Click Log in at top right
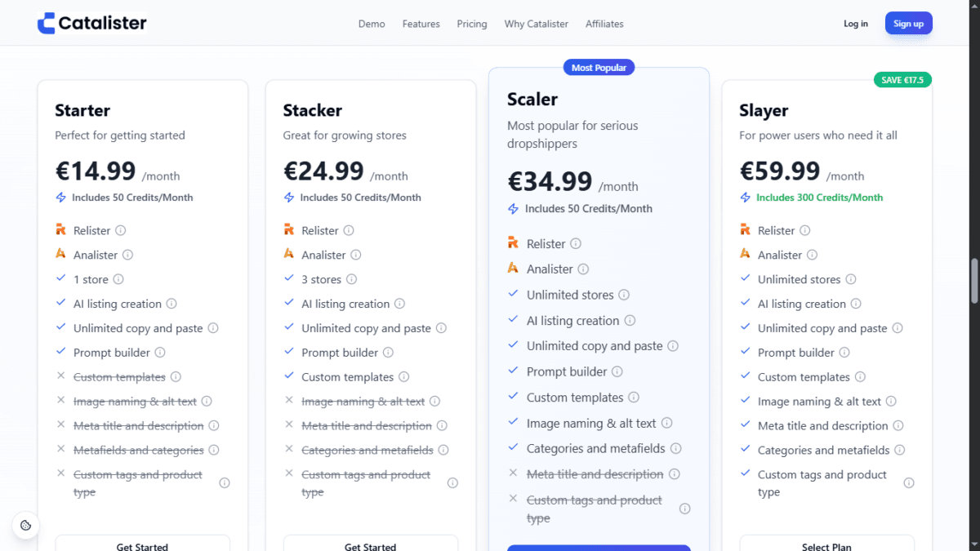980x551 pixels. coord(855,24)
